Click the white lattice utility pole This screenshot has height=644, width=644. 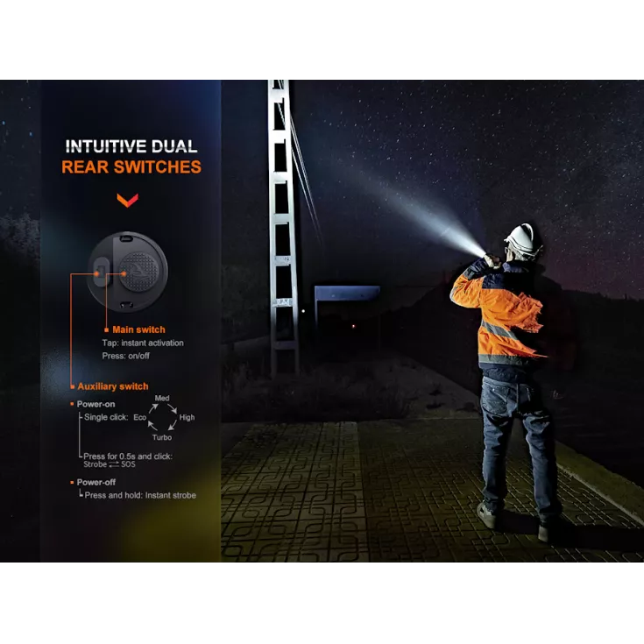(x=281, y=228)
